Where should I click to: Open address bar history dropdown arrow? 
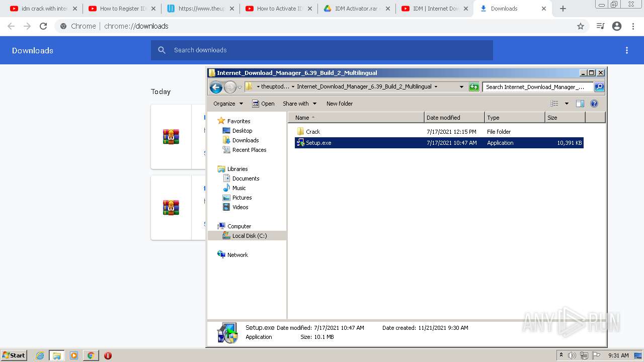pos(461,87)
